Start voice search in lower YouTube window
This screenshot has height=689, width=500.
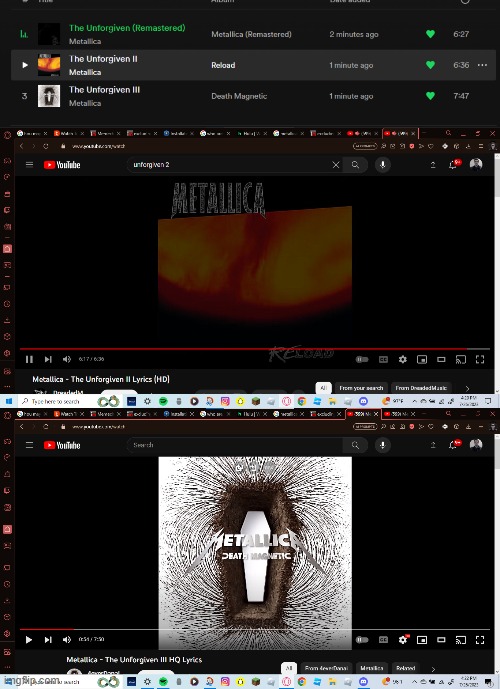point(383,445)
